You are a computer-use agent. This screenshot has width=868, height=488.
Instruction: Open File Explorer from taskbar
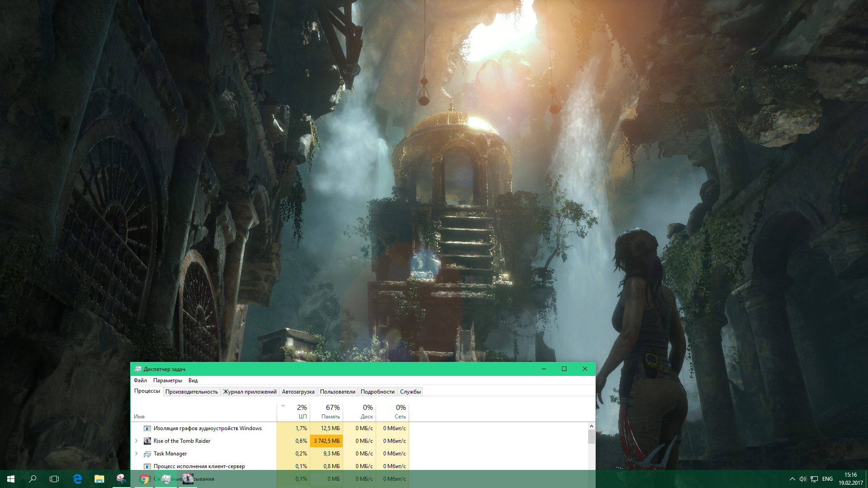[99, 479]
